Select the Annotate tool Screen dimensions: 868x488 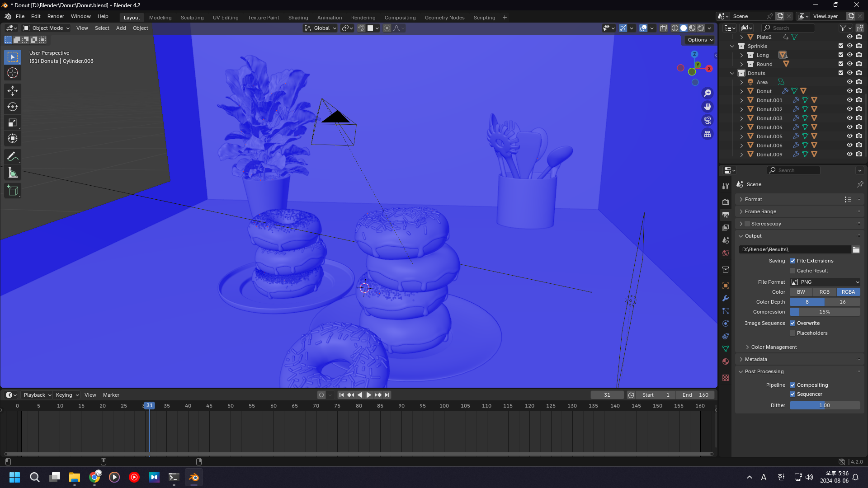click(13, 156)
